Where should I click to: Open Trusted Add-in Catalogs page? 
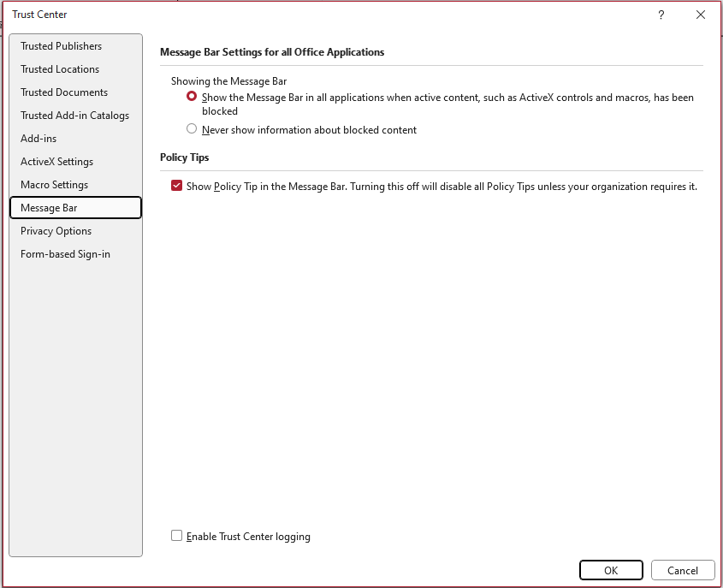click(75, 116)
